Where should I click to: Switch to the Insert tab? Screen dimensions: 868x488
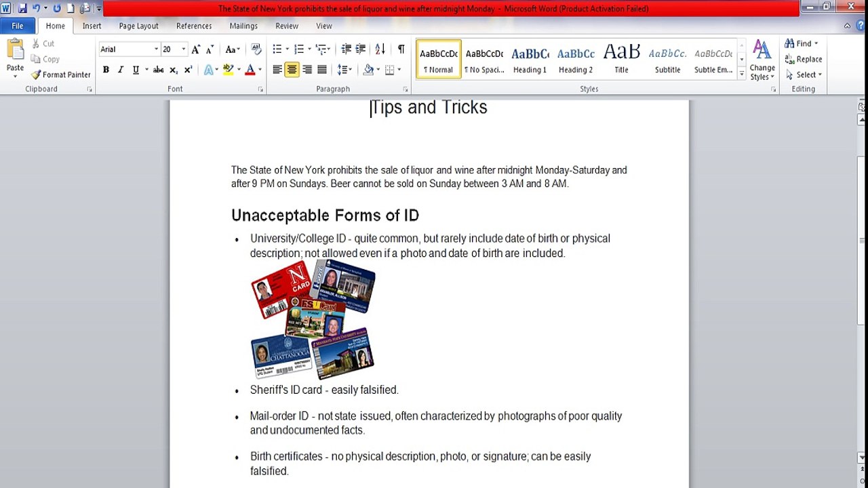tap(92, 26)
